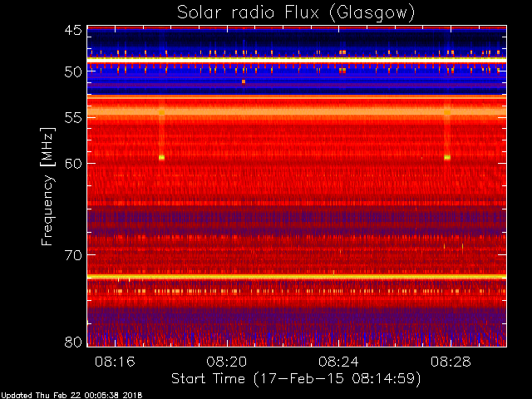The width and height of the screenshot is (532, 399).
Task: Click the plot title 'Solar radio Flux (Glasgow)'
Action: pos(296,13)
